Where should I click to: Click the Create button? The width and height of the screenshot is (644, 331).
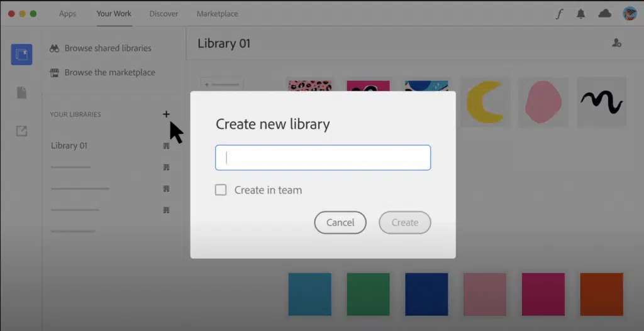[x=405, y=223]
